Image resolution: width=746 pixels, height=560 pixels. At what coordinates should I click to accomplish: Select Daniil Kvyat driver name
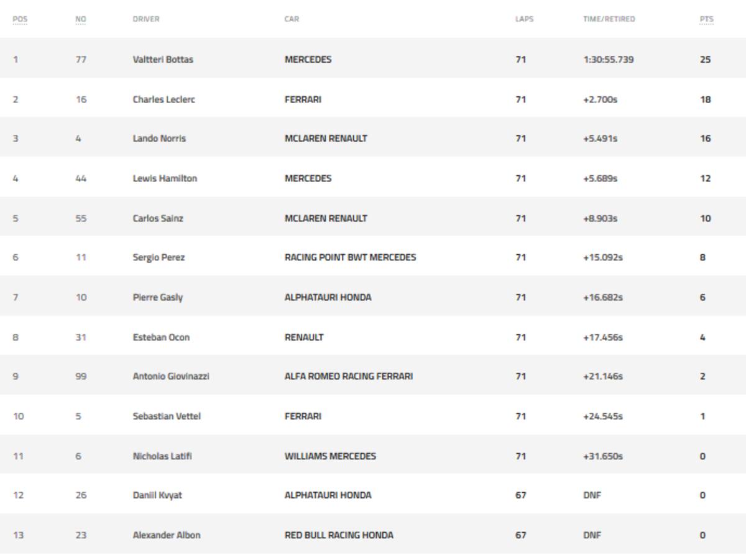(x=157, y=495)
